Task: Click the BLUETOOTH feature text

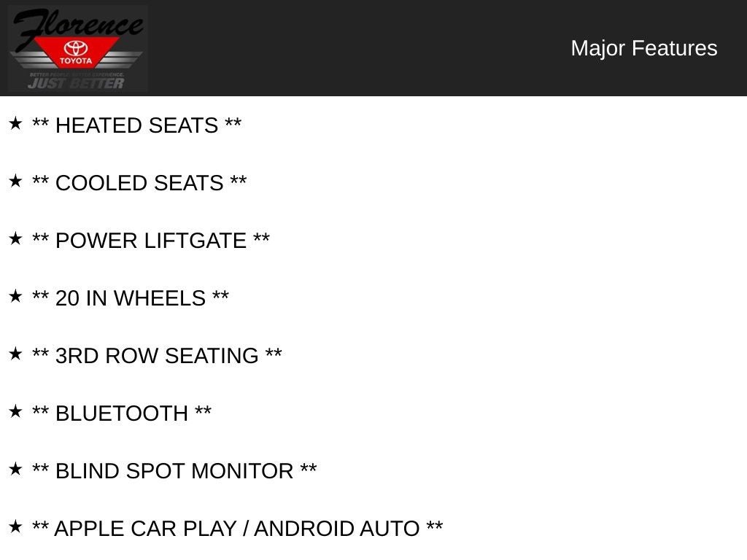Action: pyautogui.click(x=122, y=413)
